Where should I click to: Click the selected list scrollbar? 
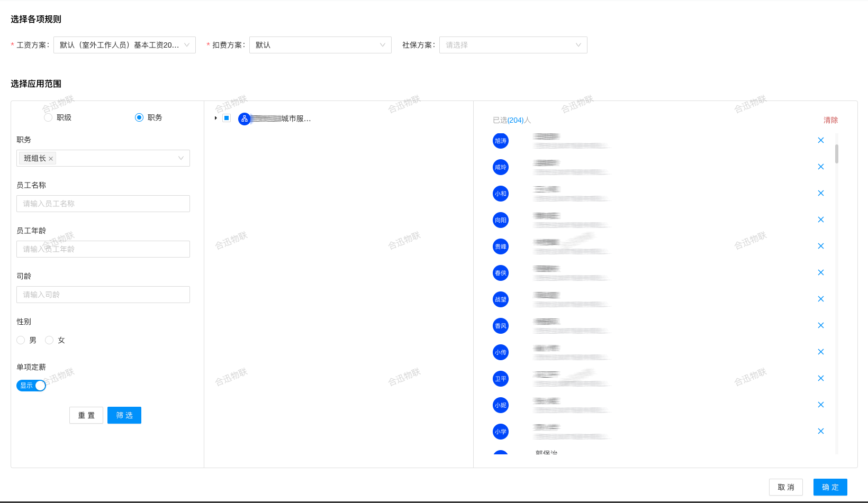tap(836, 153)
